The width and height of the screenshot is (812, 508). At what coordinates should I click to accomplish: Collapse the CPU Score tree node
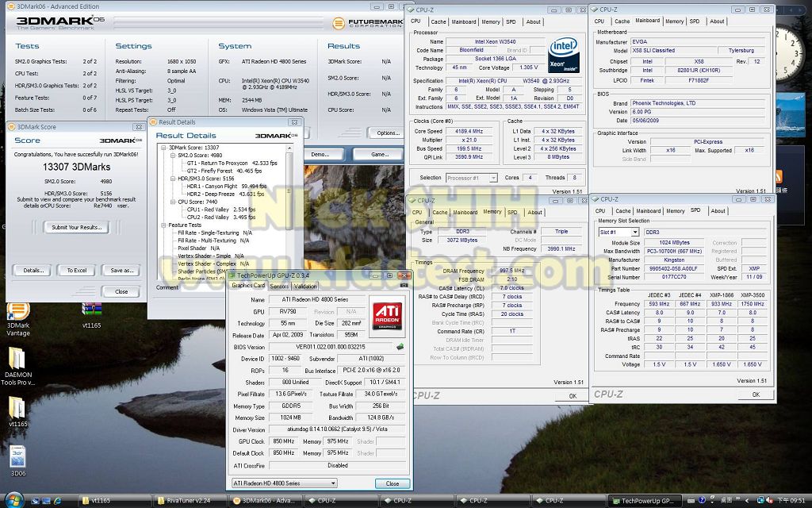(174, 202)
